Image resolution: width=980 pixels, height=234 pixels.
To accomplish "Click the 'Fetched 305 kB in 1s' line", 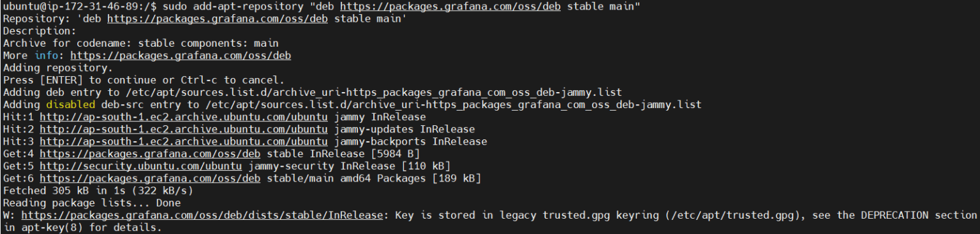I will pyautogui.click(x=98, y=191).
